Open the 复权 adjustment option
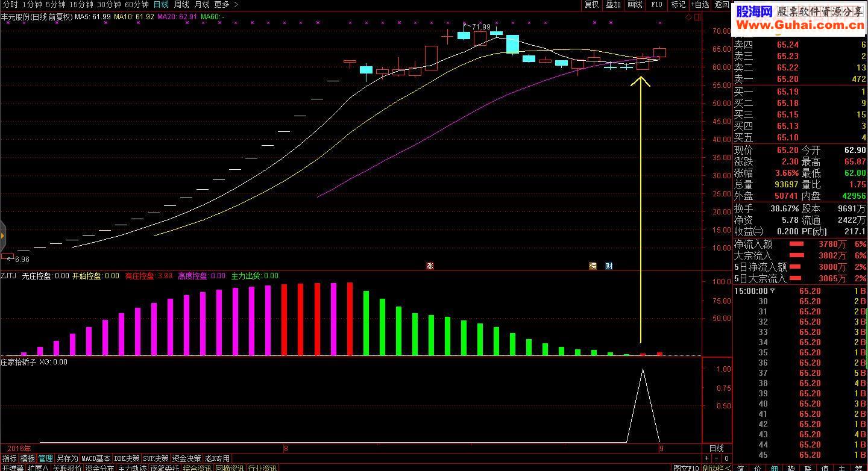 pyautogui.click(x=592, y=4)
